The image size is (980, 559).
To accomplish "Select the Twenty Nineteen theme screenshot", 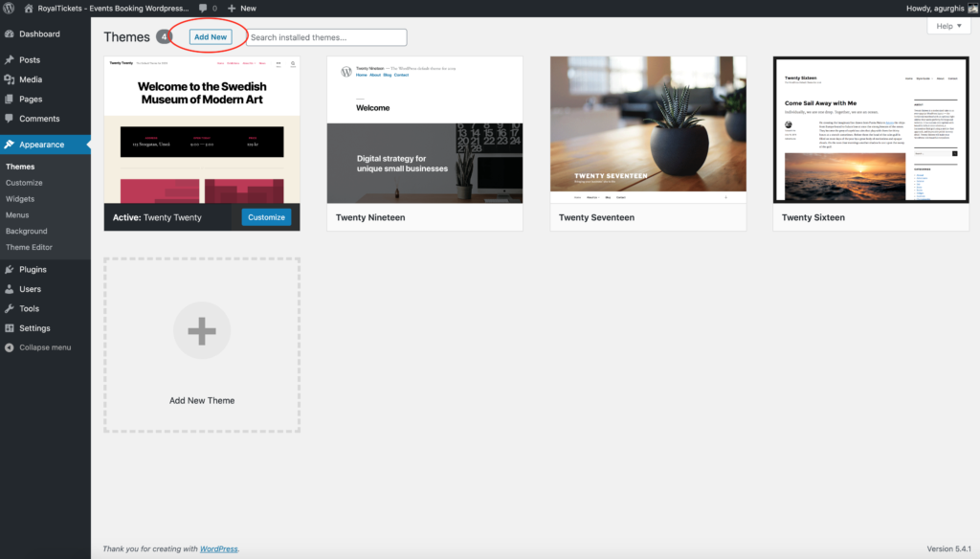I will point(425,130).
